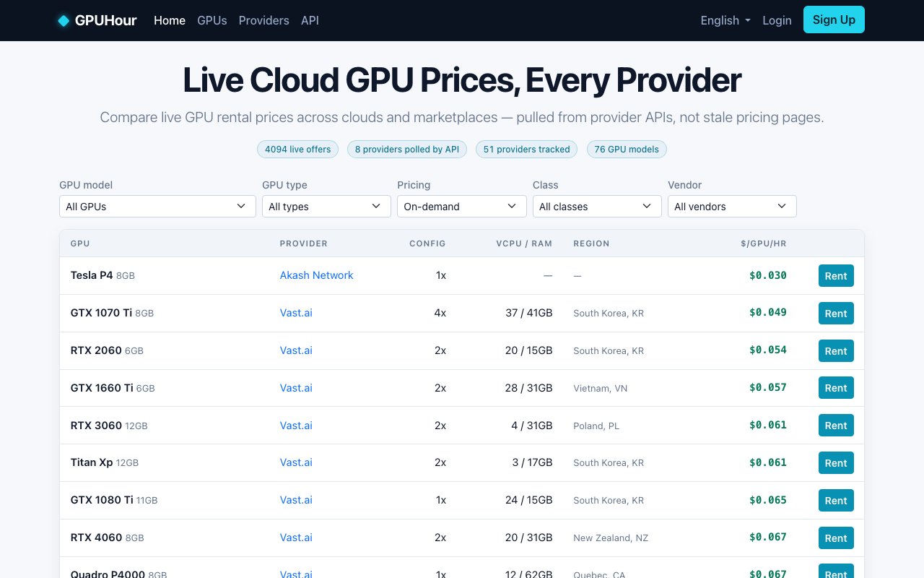Open the API nav link
The image size is (924, 578).
point(310,20)
